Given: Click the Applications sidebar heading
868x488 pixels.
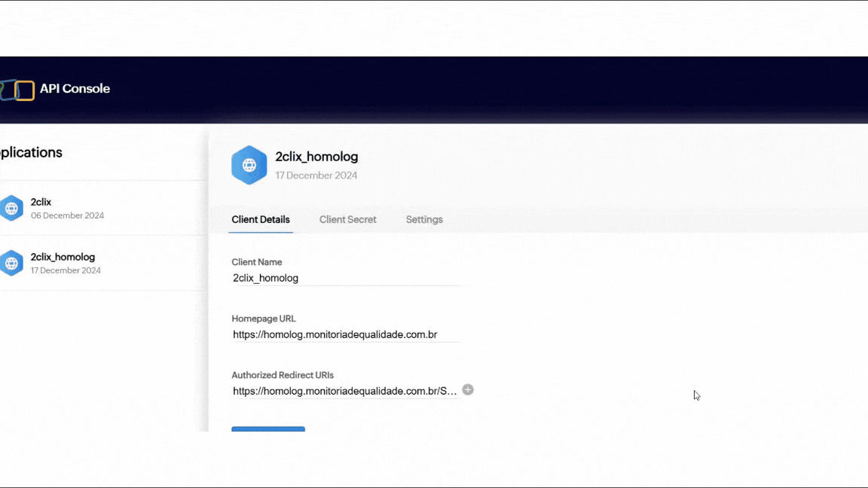Looking at the screenshot, I should point(30,152).
